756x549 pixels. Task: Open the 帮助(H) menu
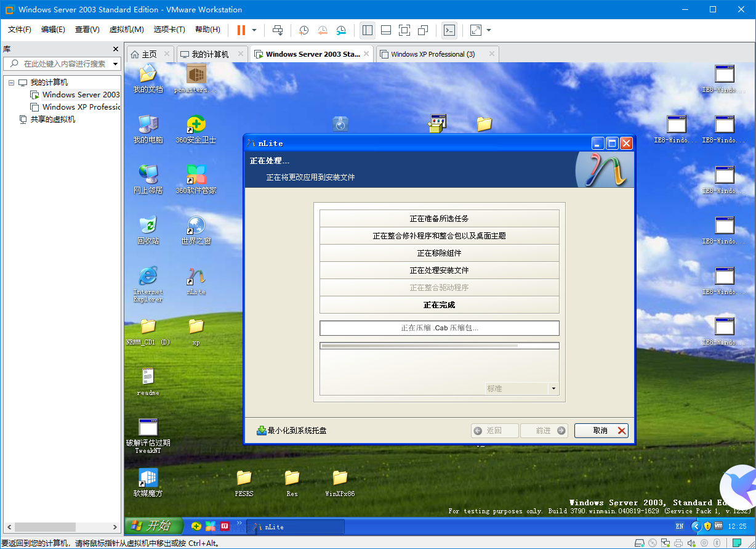207,30
